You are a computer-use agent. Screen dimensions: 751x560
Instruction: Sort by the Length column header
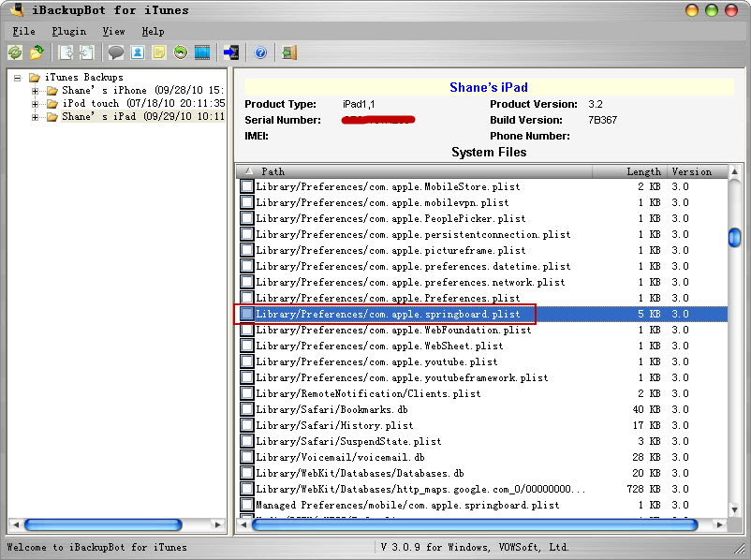point(629,171)
